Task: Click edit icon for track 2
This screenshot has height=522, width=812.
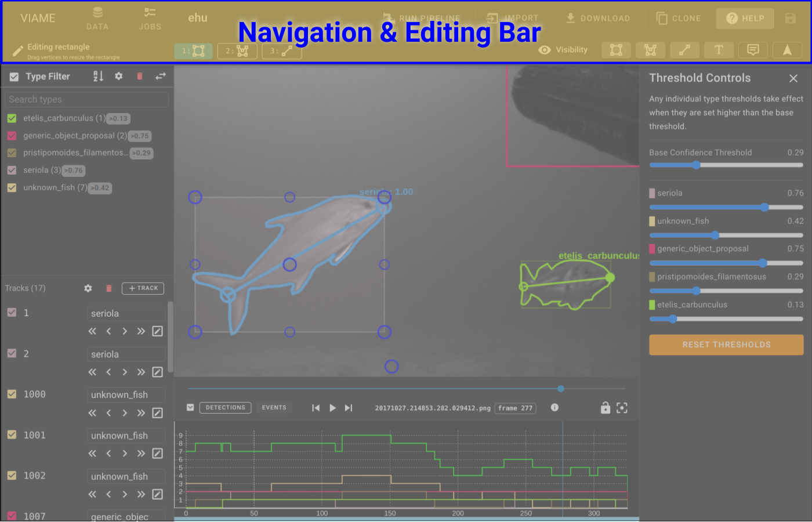Action: tap(157, 372)
